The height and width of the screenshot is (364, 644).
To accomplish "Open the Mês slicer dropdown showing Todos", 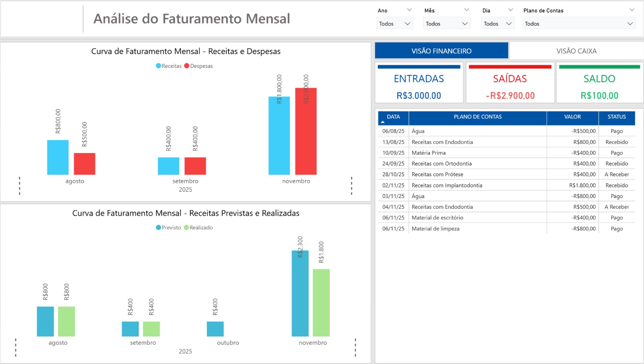I will point(447,24).
